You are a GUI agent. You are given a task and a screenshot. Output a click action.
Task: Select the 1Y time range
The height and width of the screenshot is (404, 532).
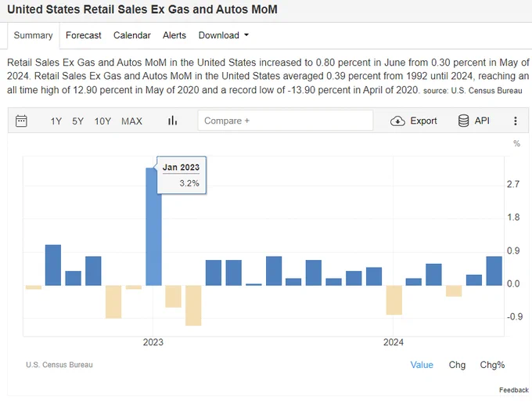[56, 121]
